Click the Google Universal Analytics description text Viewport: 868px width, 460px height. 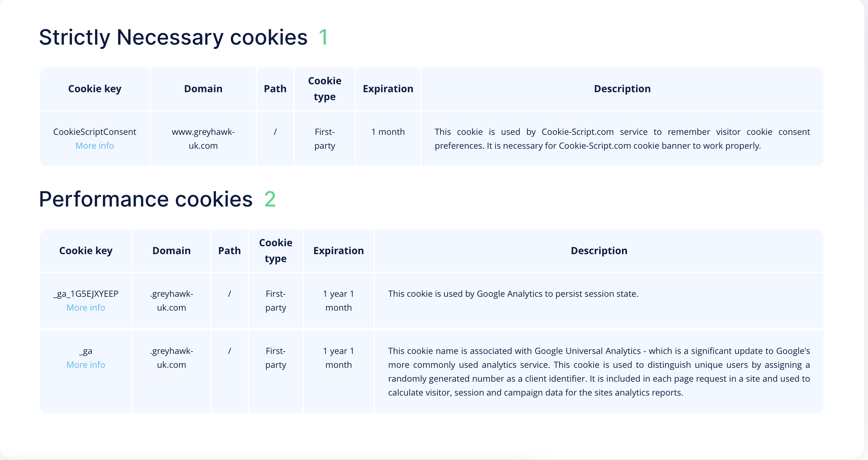(x=599, y=372)
